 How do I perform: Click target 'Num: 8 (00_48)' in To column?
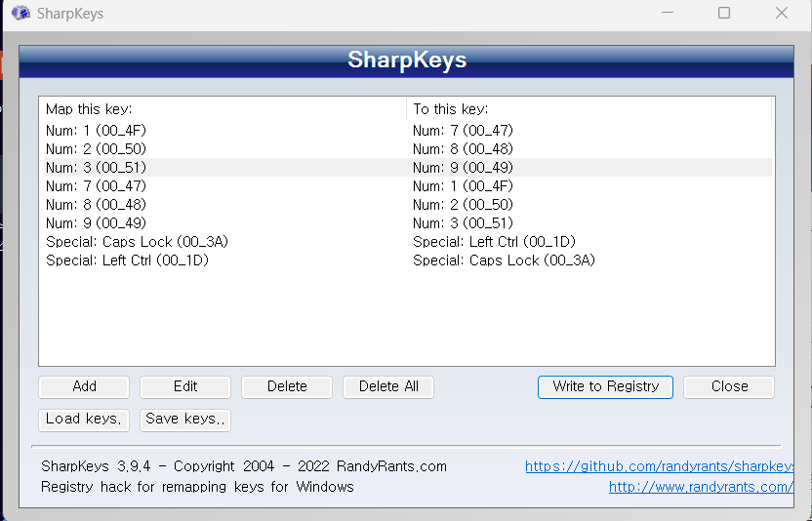click(463, 149)
